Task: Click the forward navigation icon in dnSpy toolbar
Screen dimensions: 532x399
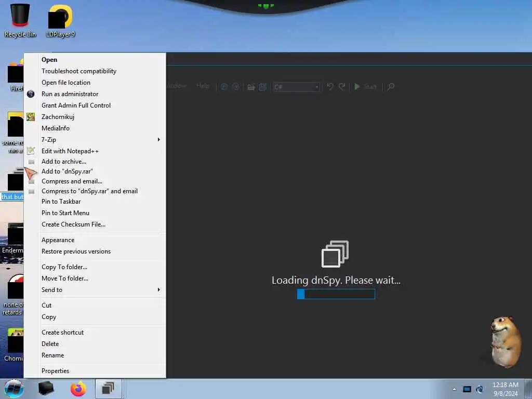Action: point(236,87)
